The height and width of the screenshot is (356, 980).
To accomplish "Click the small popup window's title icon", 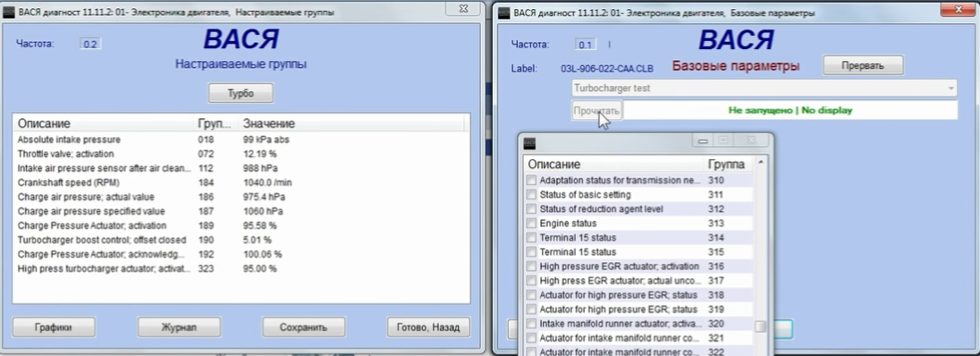I will [x=529, y=142].
